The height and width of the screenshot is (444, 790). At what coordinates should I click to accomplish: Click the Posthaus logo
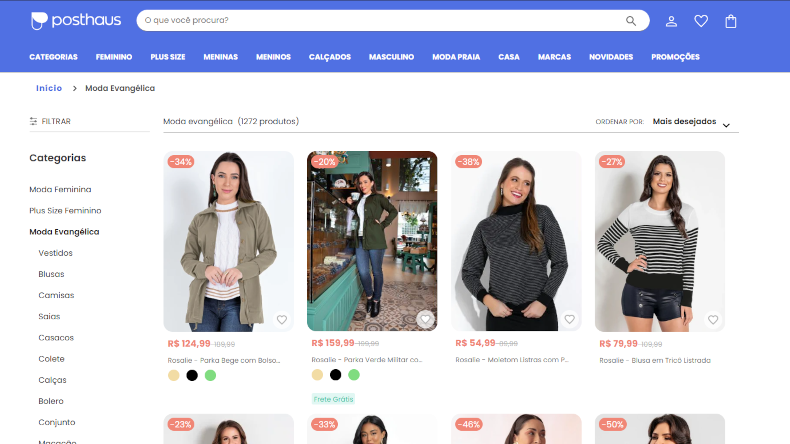click(x=76, y=21)
